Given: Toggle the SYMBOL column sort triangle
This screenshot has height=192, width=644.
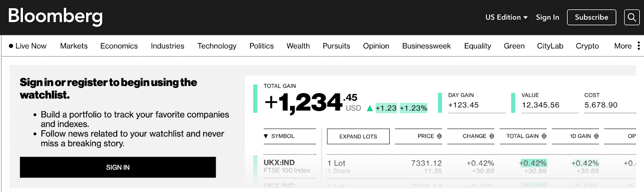Looking at the screenshot, I should (x=266, y=136).
